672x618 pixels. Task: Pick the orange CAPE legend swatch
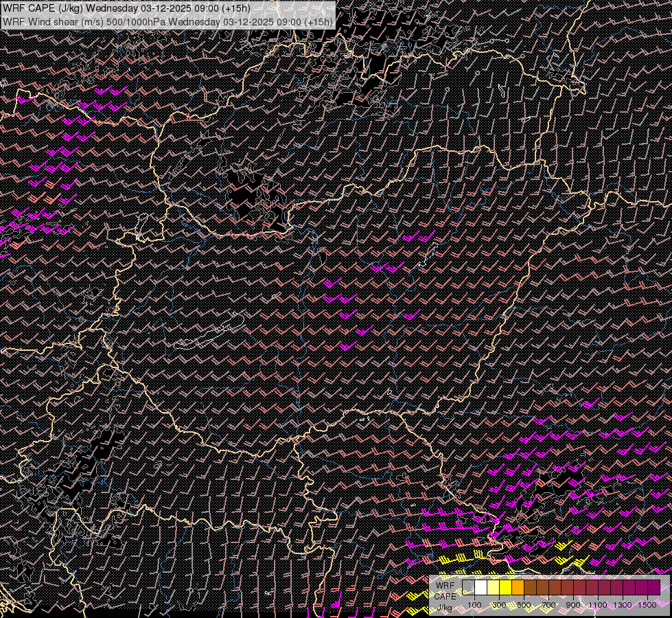518,587
